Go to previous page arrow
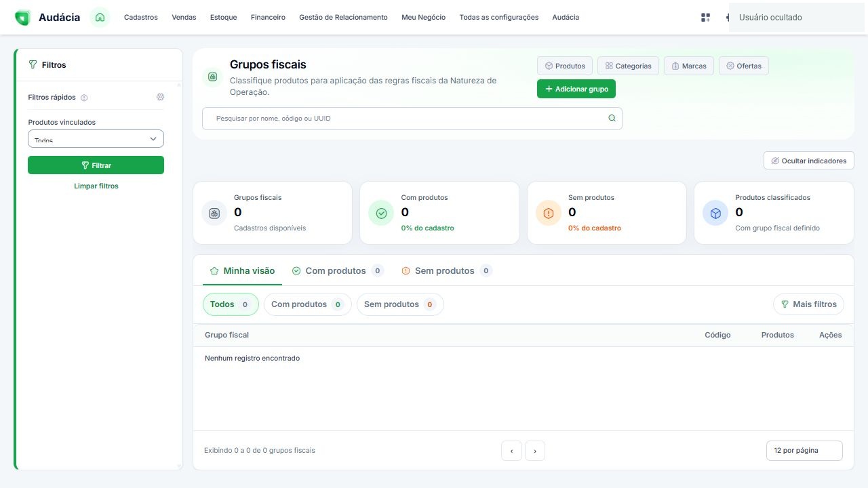 coord(511,451)
